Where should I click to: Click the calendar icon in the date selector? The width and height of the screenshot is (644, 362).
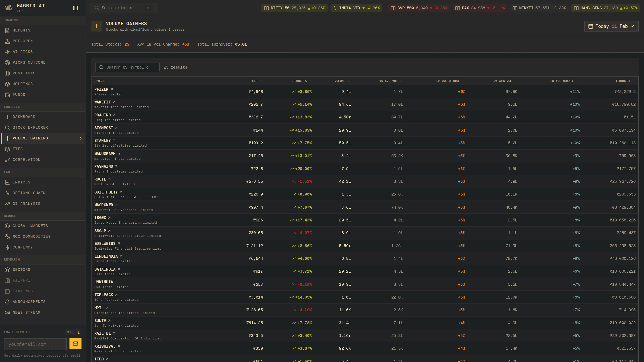[591, 26]
